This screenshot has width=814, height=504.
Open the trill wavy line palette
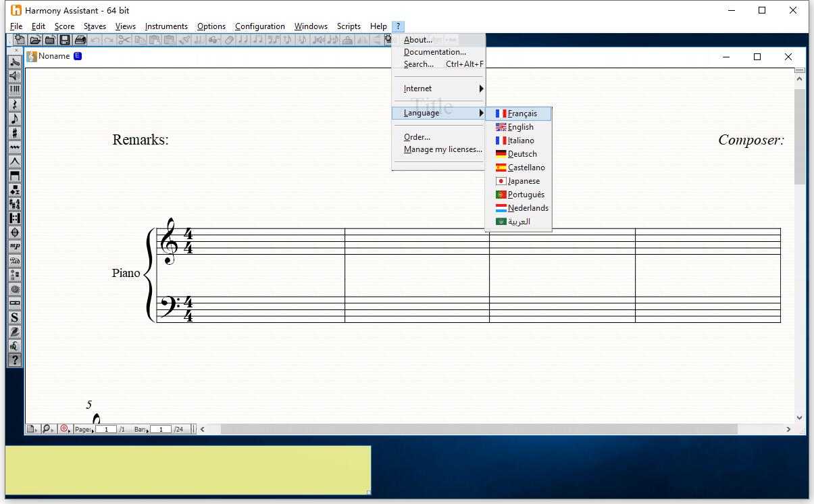(x=15, y=147)
